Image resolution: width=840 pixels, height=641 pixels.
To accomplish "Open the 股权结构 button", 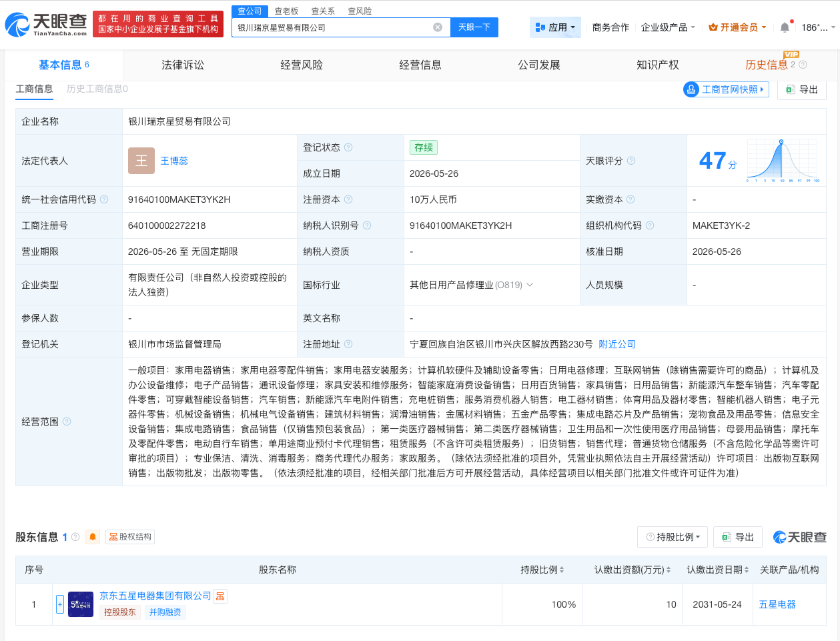I will 130,537.
